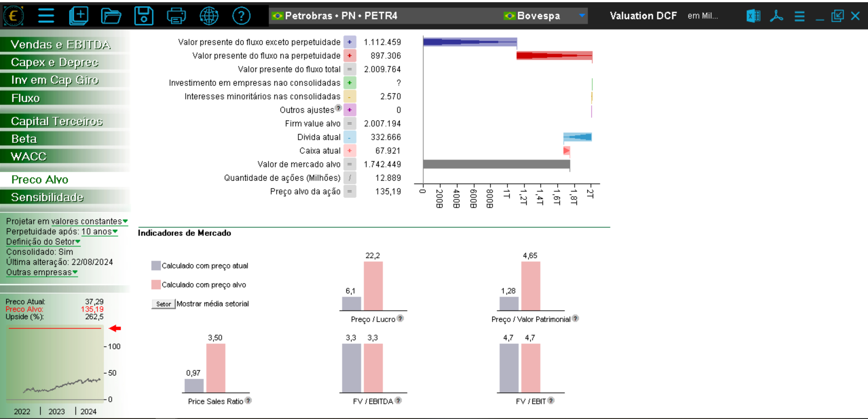
Task: Select Preco Alvo section
Action: tap(65, 179)
